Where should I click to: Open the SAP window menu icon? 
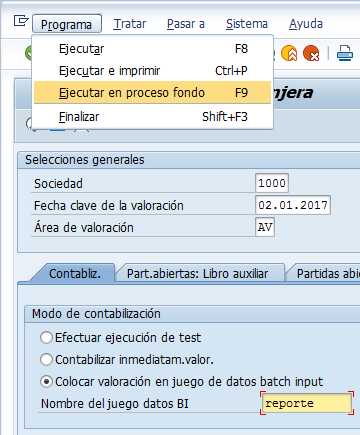[x=21, y=21]
